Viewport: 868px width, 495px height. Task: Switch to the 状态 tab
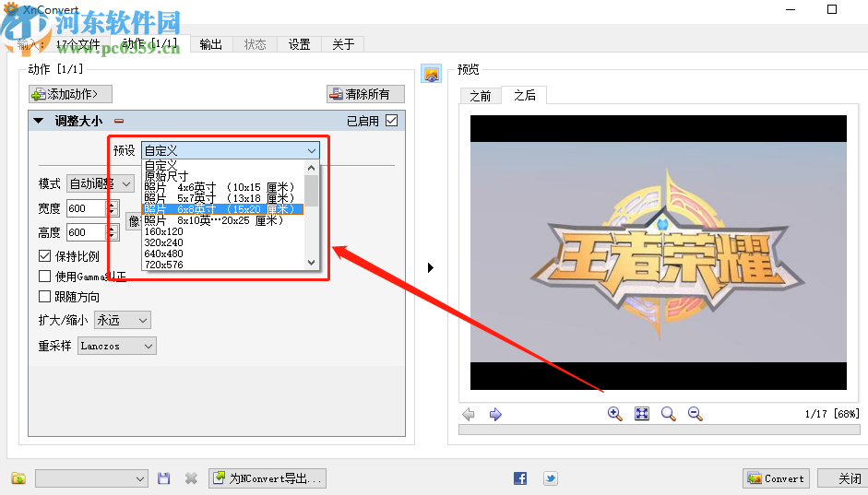[256, 44]
